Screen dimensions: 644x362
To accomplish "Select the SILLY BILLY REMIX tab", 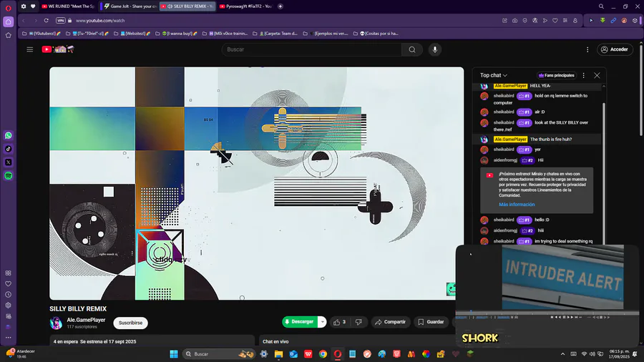I will coord(187,6).
